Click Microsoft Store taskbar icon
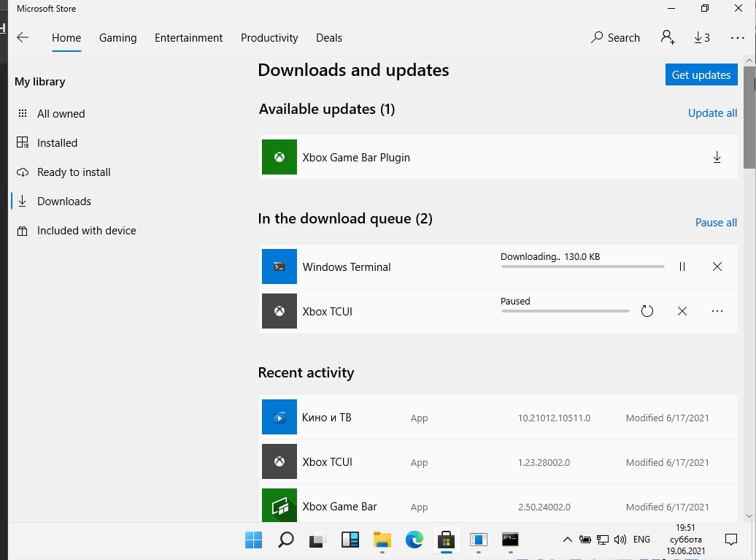 tap(446, 540)
